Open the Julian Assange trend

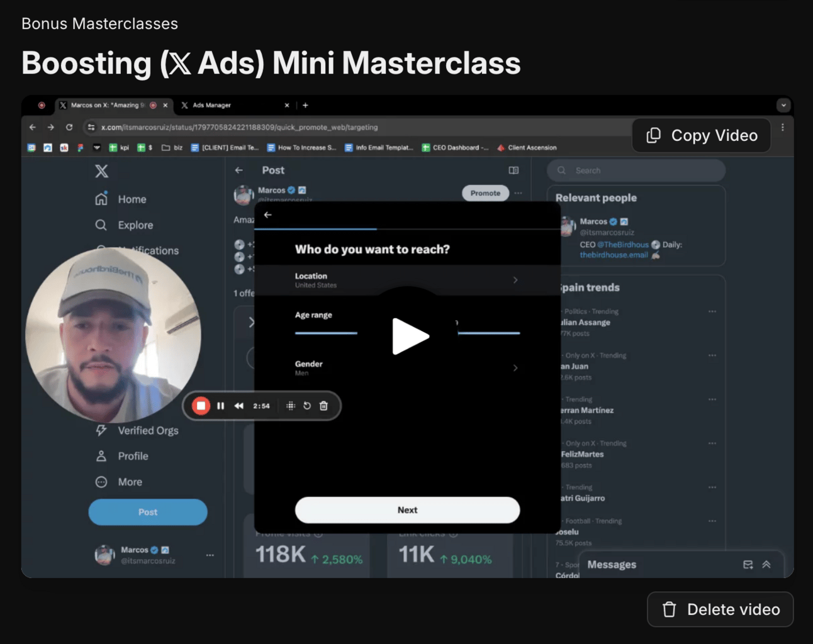585,322
